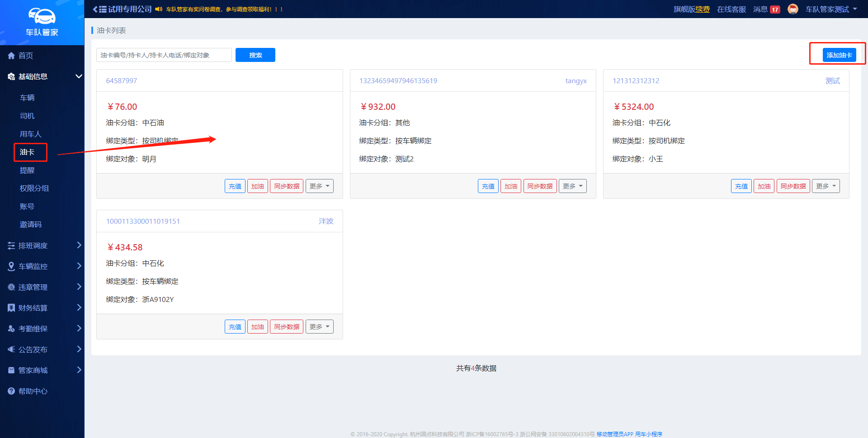The image size is (868, 438).
Task: Expand the 财务结算 menu
Action: [x=79, y=308]
